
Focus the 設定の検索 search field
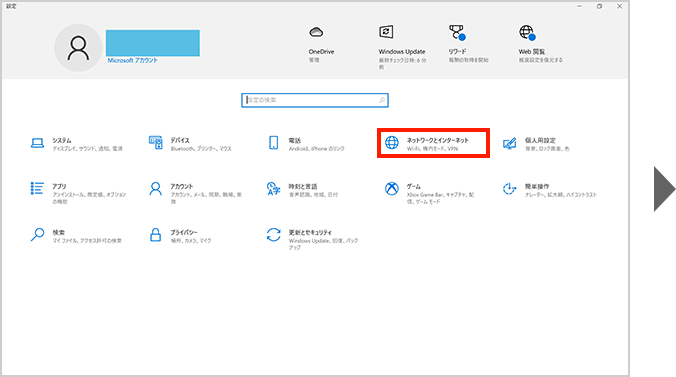(x=315, y=100)
